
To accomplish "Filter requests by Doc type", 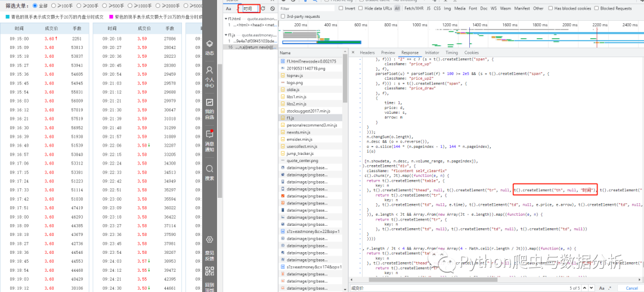I will [484, 8].
